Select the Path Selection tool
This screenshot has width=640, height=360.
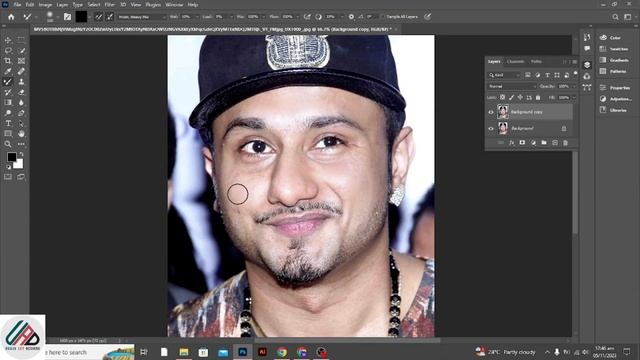pyautogui.click(x=21, y=123)
